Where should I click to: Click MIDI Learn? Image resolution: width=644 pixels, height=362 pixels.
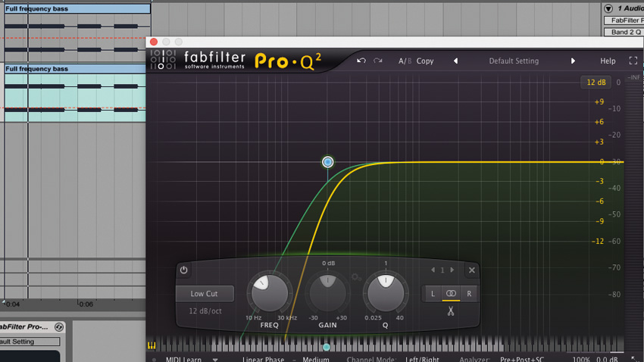[x=183, y=359]
